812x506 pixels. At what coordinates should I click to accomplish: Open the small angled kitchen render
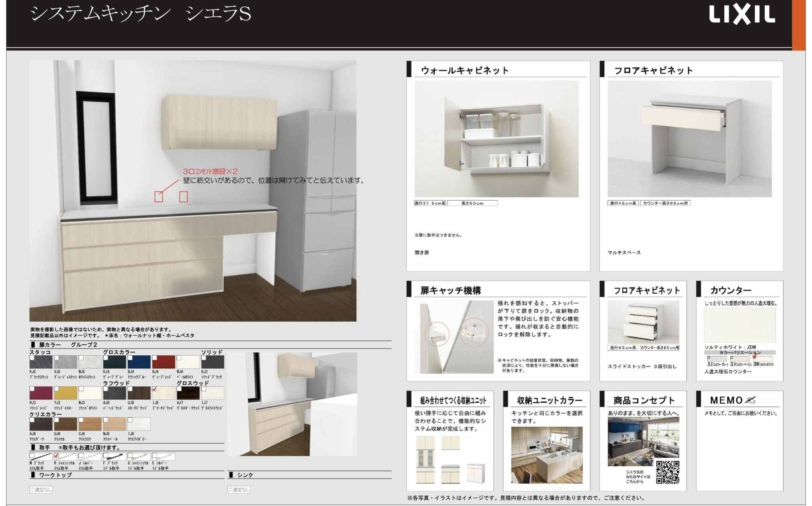pyautogui.click(x=292, y=404)
